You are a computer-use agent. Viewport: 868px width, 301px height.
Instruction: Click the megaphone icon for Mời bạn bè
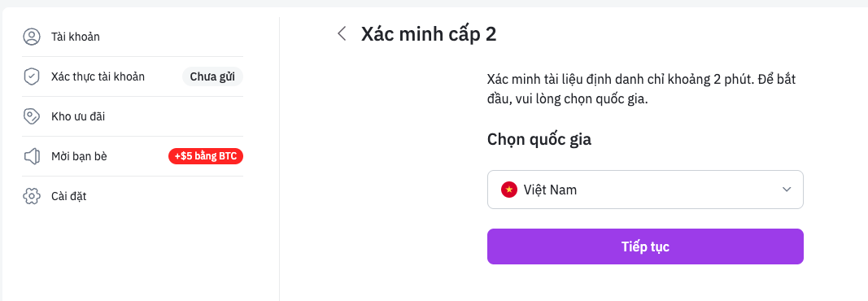point(32,156)
